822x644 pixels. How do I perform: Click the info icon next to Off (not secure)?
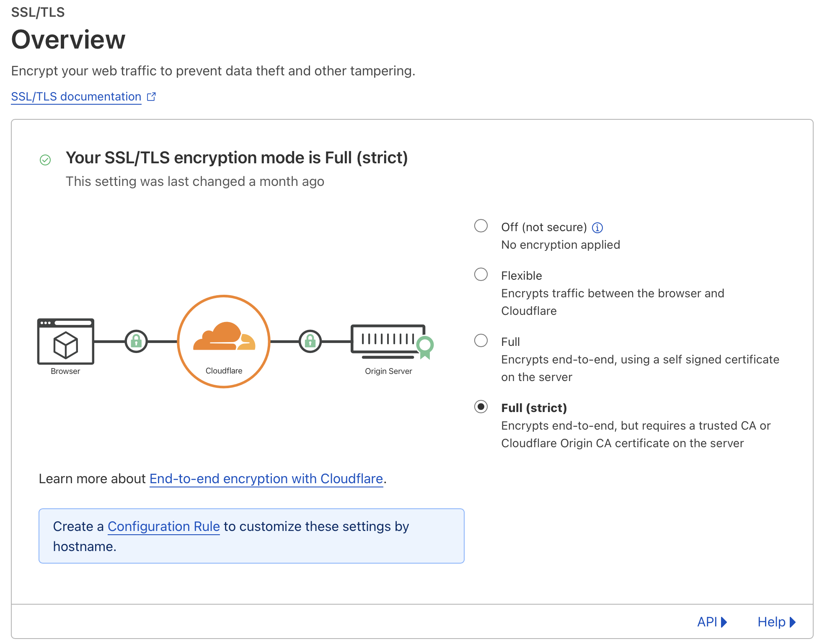tap(597, 228)
